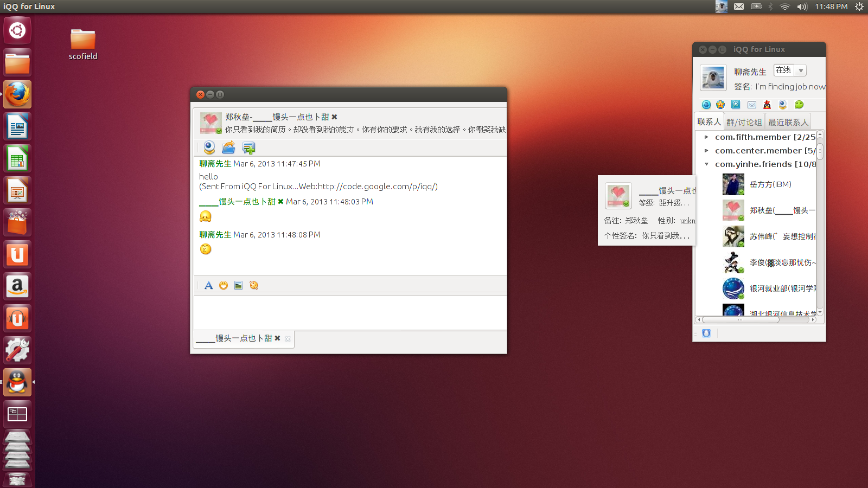Click the green chat bubble icon in iQQ panel

(799, 105)
